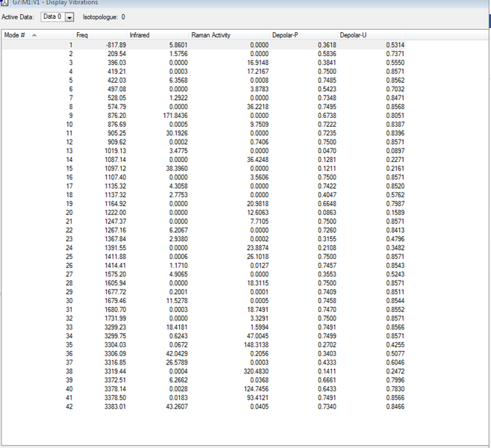The width and height of the screenshot is (491, 448).
Task: Select the frequency value 1367.84
Action: tap(115, 239)
